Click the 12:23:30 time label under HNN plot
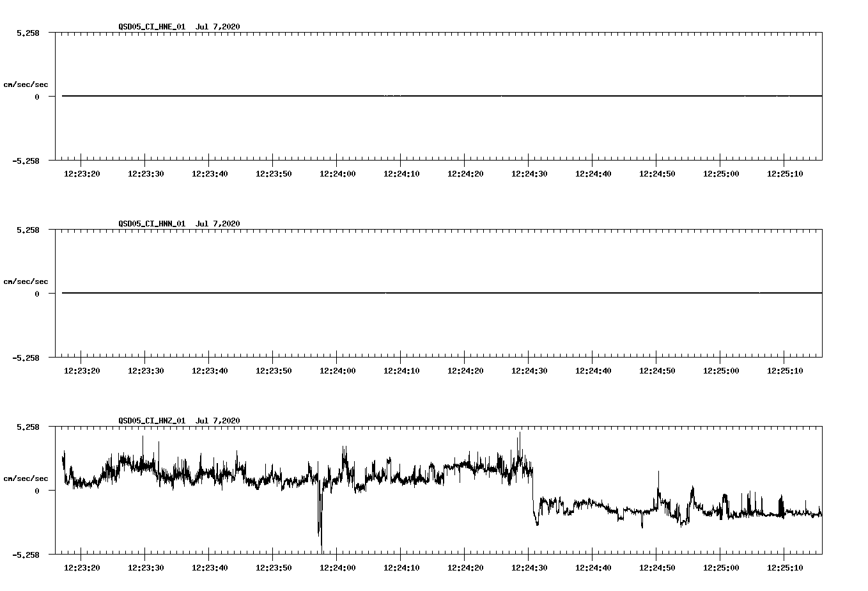This screenshot has width=868, height=591. [146, 371]
